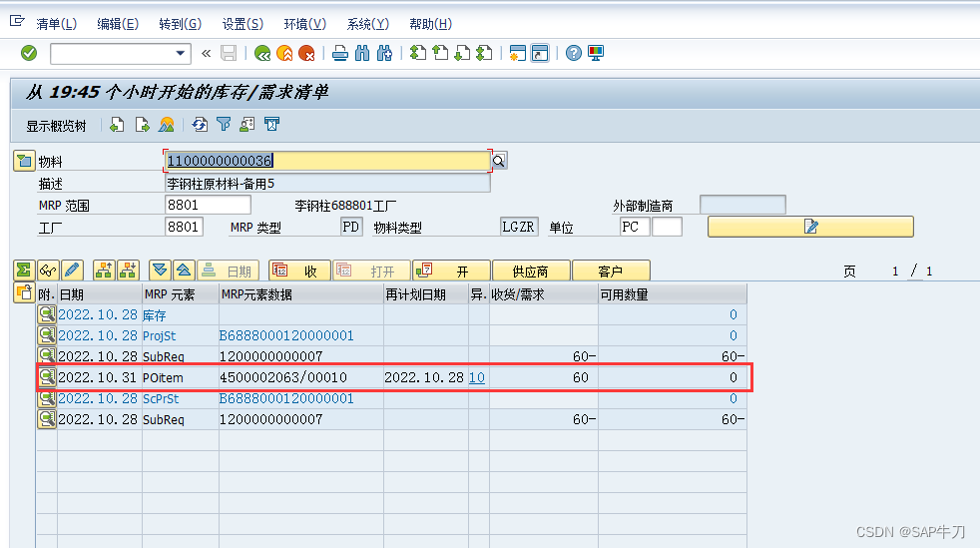The height and width of the screenshot is (548, 980).
Task: Click the table select-all icon left of 附. header
Action: pos(24,293)
